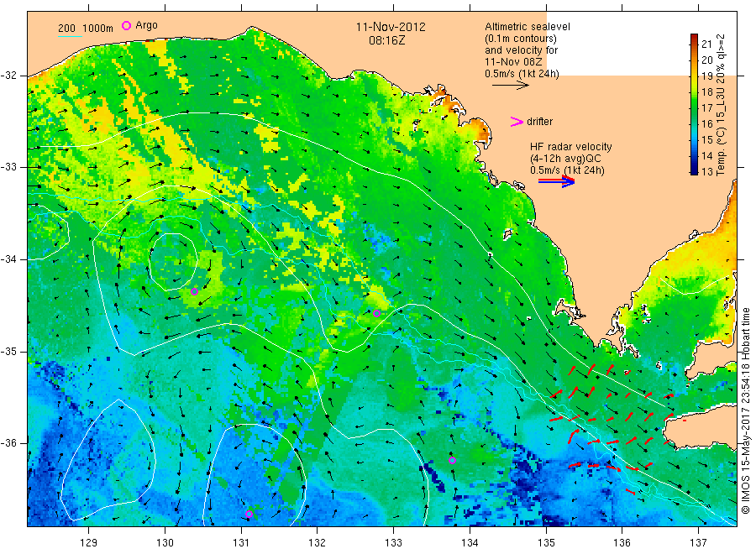Click the 134 longitude axis label
This screenshot has height=554, width=756.
470,543
